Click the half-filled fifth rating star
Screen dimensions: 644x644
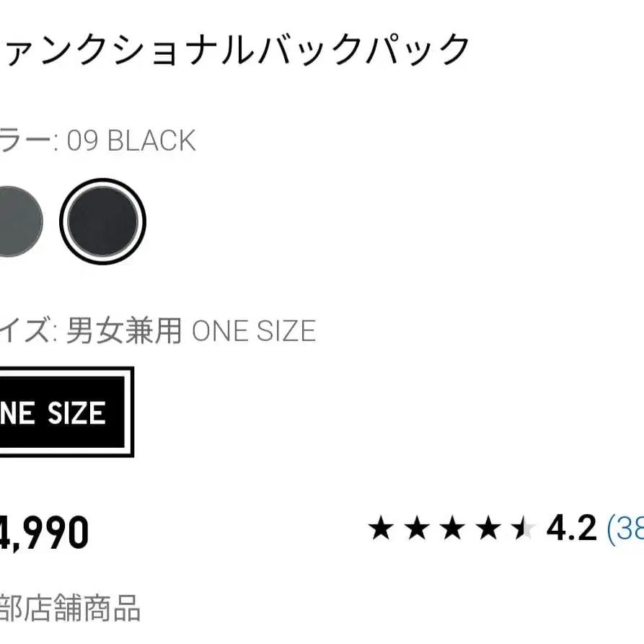523,529
